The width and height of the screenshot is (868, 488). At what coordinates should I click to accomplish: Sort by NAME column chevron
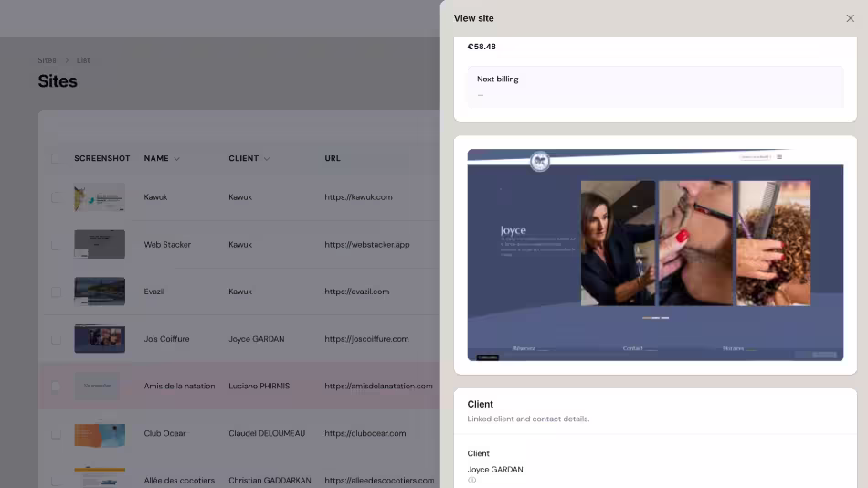[177, 159]
